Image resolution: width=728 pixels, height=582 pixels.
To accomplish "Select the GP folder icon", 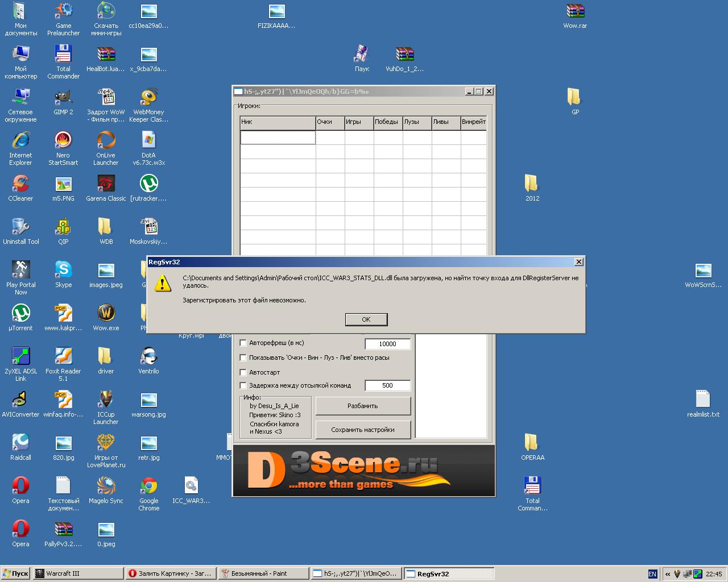I will coord(575,102).
